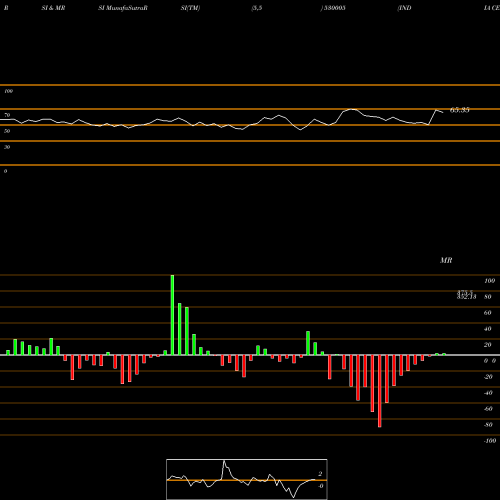
Task: Click the MR axis -80 label
Action: (488, 425)
